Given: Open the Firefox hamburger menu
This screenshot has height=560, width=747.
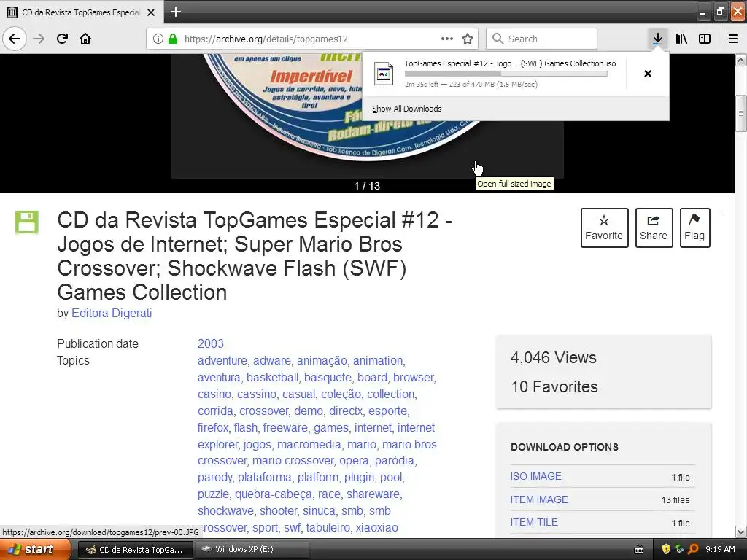Looking at the screenshot, I should click(x=733, y=39).
